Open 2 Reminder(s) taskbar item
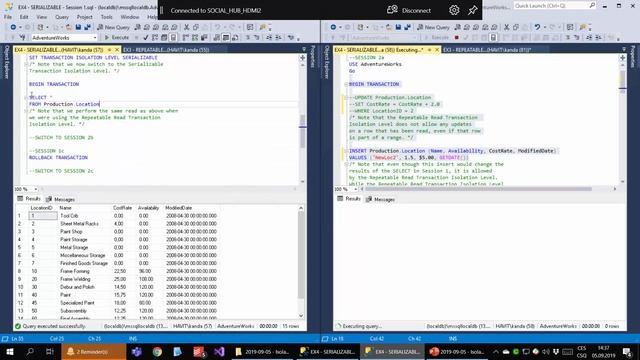640x360 pixels. tap(94, 352)
